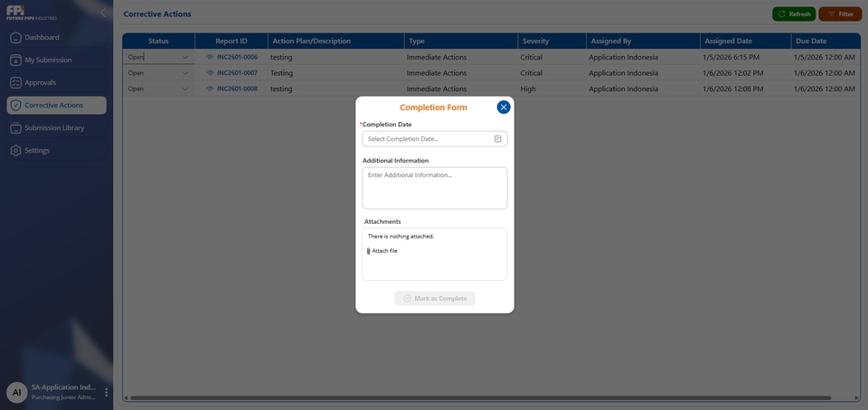Expand the Status dropdown for INC2601-0008

click(x=185, y=89)
